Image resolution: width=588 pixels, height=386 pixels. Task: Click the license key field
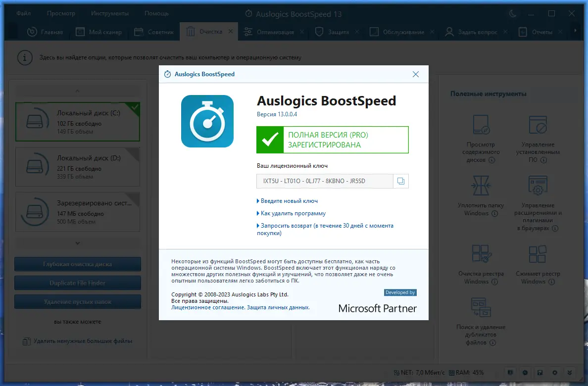click(x=325, y=181)
